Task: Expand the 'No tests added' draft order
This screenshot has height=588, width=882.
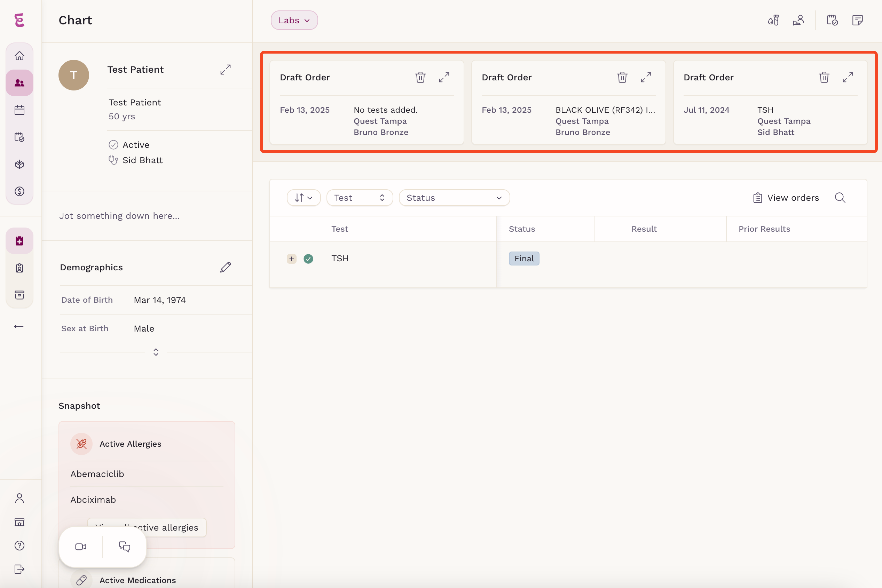Action: (x=444, y=77)
